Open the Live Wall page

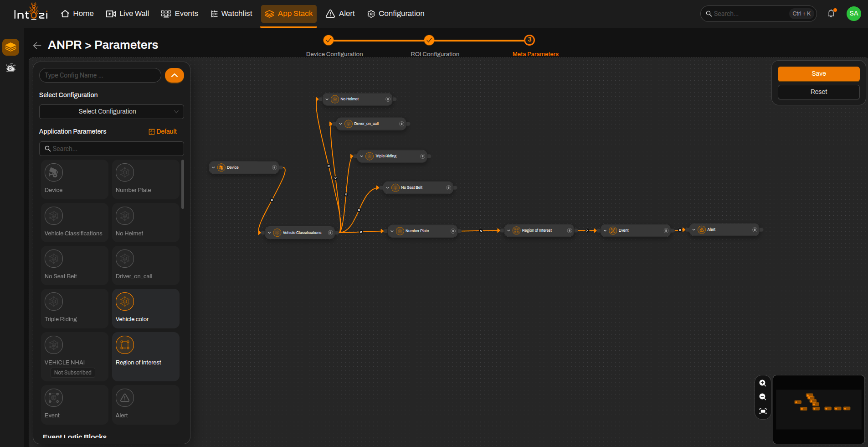(128, 14)
